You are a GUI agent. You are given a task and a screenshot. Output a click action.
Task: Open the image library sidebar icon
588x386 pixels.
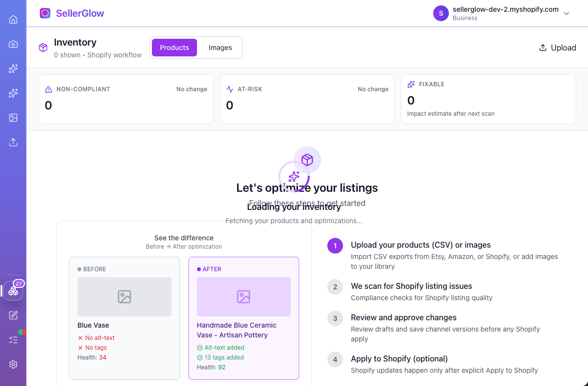[13, 118]
